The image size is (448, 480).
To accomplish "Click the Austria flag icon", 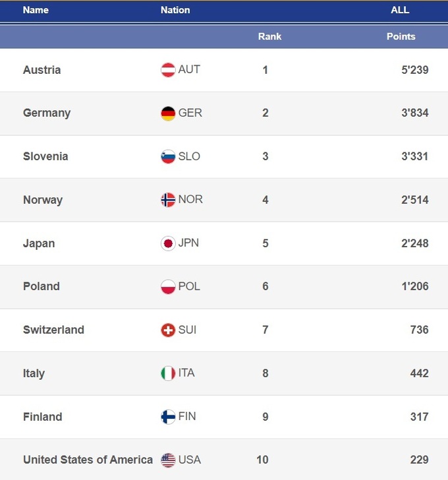I will pos(168,70).
